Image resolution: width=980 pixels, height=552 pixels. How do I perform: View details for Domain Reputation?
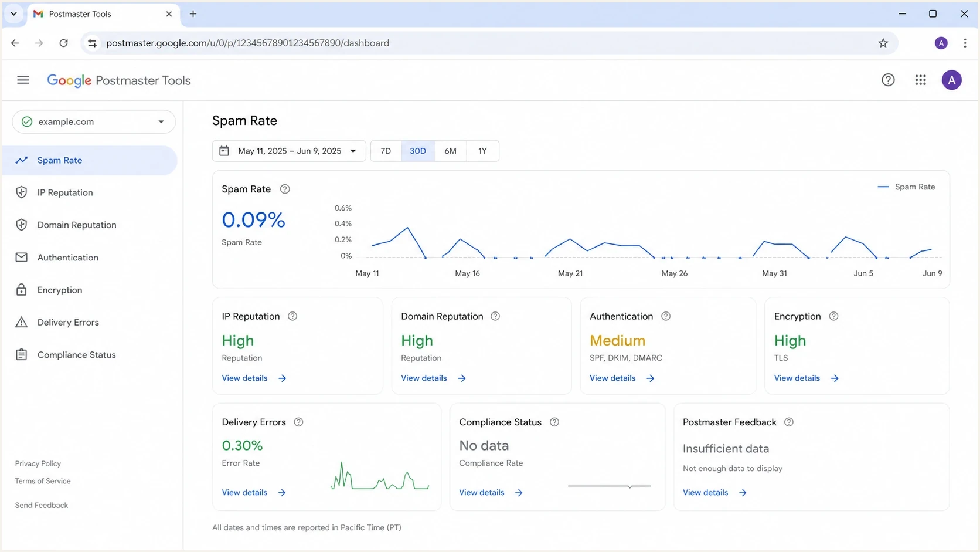[433, 378]
